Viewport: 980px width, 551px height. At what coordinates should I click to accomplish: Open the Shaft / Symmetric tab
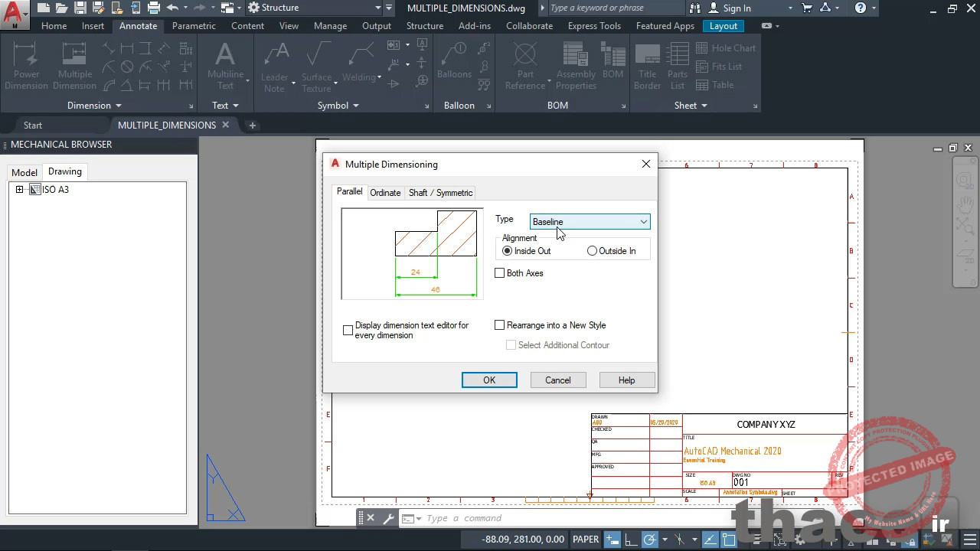pyautogui.click(x=440, y=193)
